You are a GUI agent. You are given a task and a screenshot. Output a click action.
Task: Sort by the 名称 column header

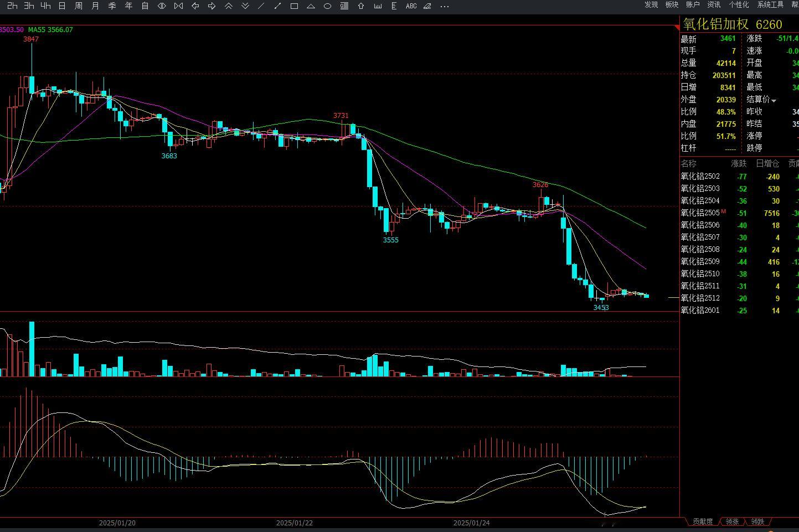coord(689,164)
